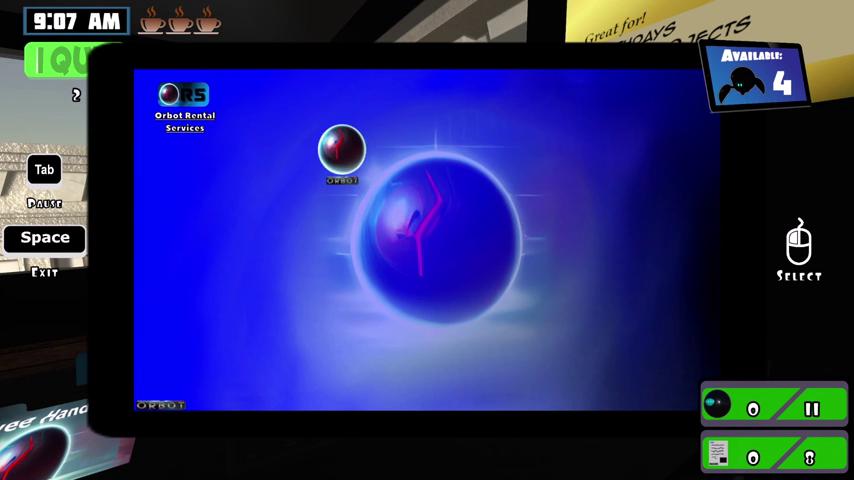Screen dimensions: 854x480
Task: Click the 9:07 AM clock display
Action: tap(76, 21)
